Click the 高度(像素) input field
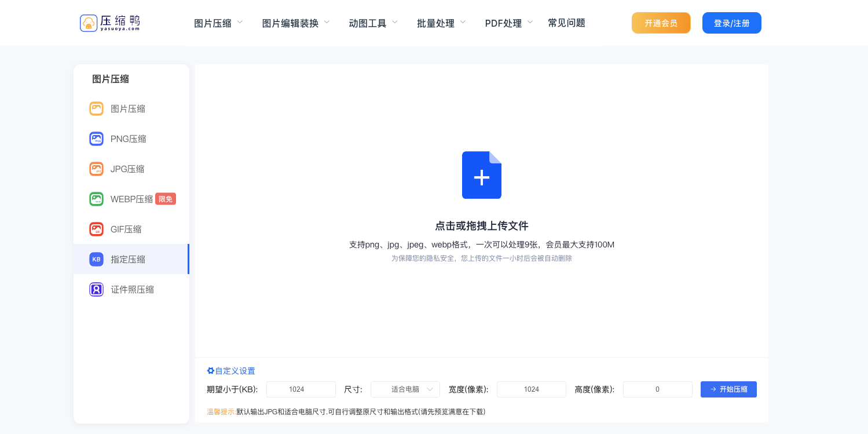This screenshot has height=434, width=868. (658, 389)
